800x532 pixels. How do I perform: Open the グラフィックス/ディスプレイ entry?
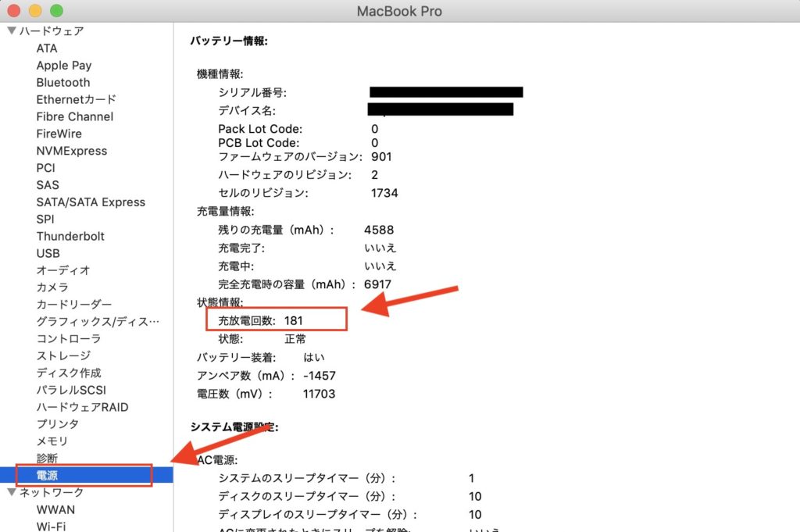click(x=98, y=321)
